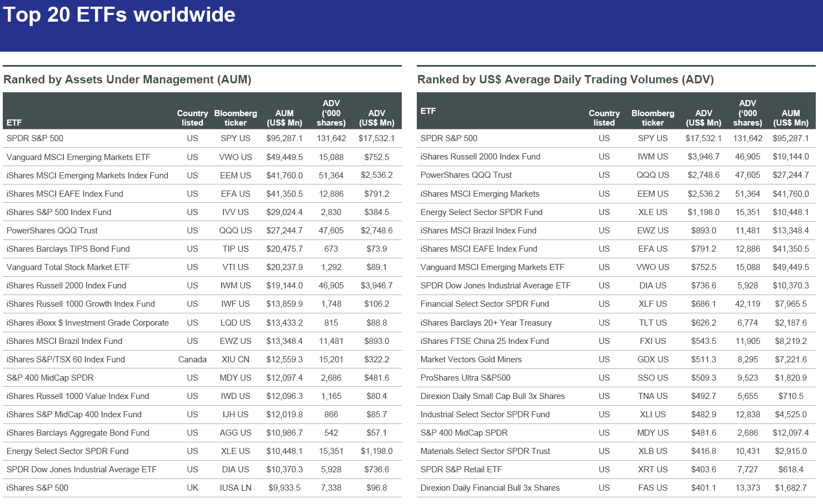Click ticker 'IWF US'

click(x=236, y=304)
